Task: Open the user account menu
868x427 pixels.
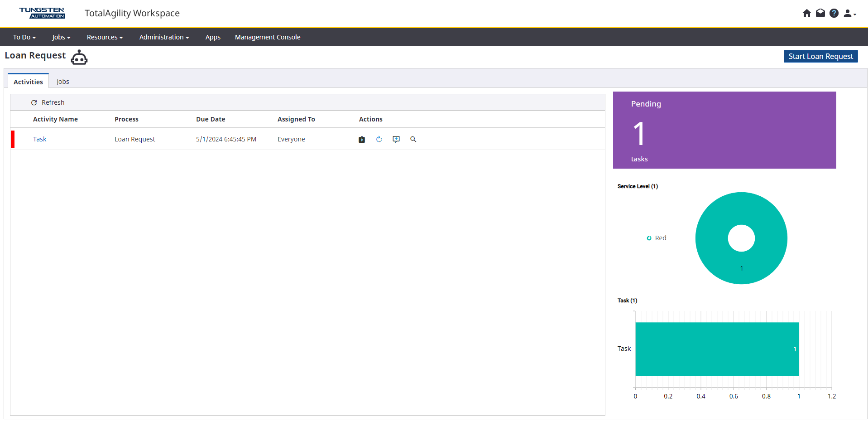Action: click(x=849, y=14)
